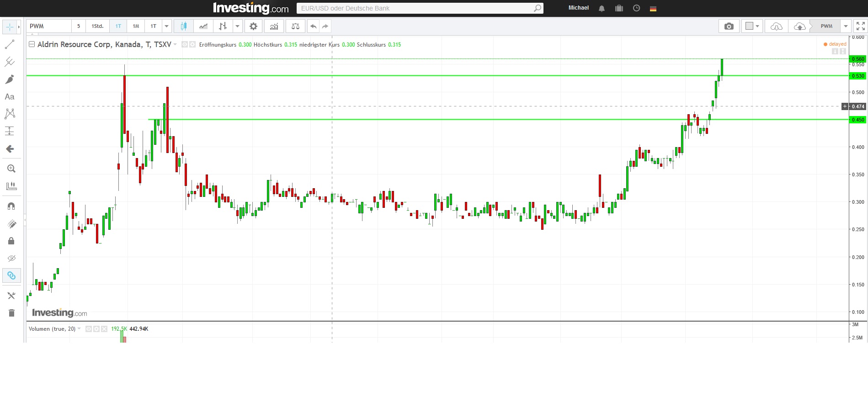Toggle magnet mode for drawings
The height and width of the screenshot is (402, 868).
[x=11, y=206]
